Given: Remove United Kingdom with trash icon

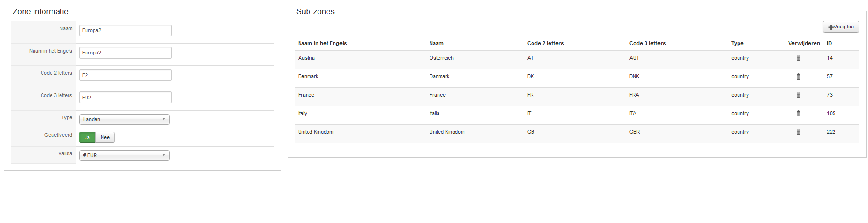Looking at the screenshot, I should (x=799, y=132).
